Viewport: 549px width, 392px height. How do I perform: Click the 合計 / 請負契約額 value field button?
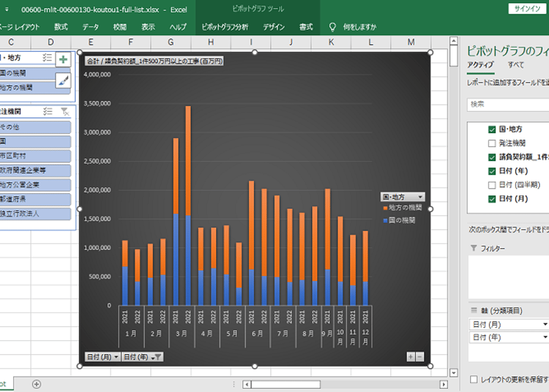click(x=154, y=61)
